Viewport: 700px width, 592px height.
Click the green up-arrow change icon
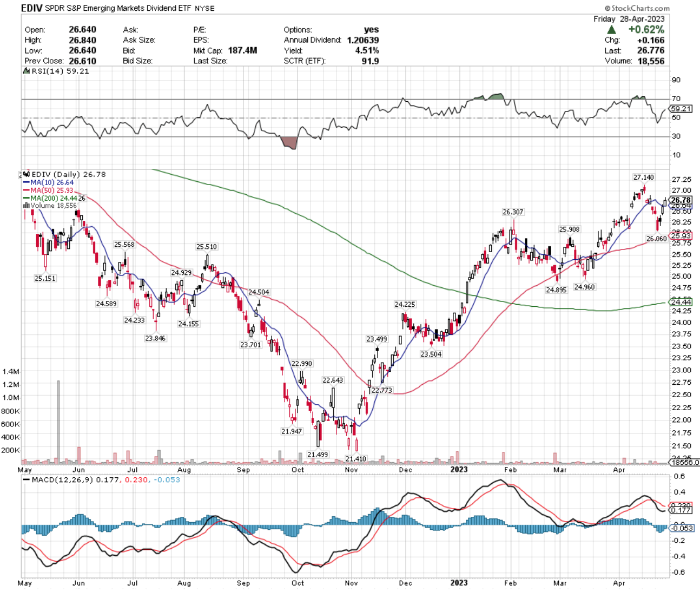tap(611, 30)
